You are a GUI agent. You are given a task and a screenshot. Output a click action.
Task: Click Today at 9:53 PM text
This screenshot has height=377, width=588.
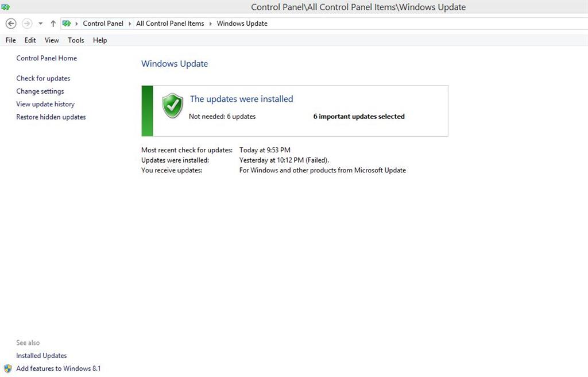point(265,150)
